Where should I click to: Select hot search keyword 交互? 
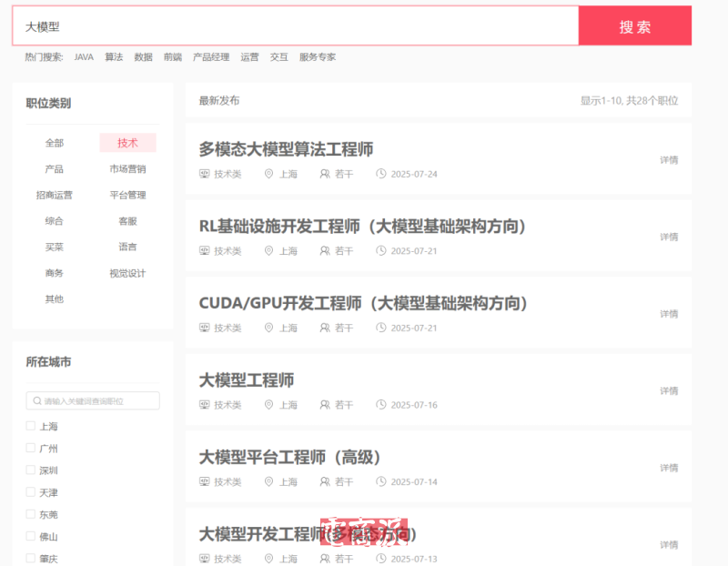[279, 57]
